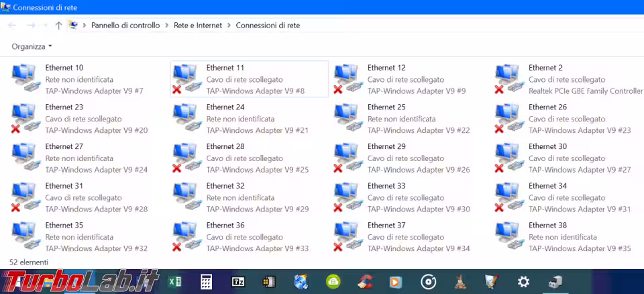Select the Ethernet 26 adapter icon
Screen dimensions: 644x294
point(509,118)
